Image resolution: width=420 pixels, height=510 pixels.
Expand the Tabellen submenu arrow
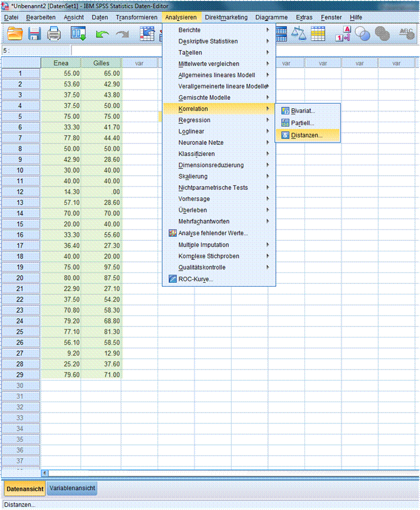[267, 52]
